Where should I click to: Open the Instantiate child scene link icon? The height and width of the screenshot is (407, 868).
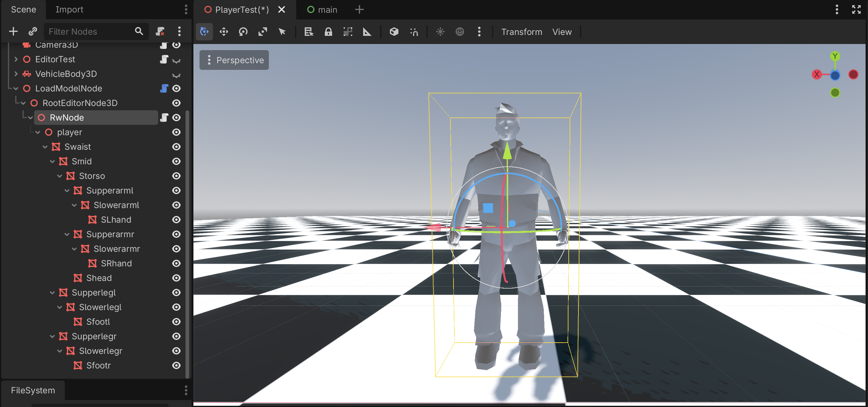pyautogui.click(x=33, y=31)
